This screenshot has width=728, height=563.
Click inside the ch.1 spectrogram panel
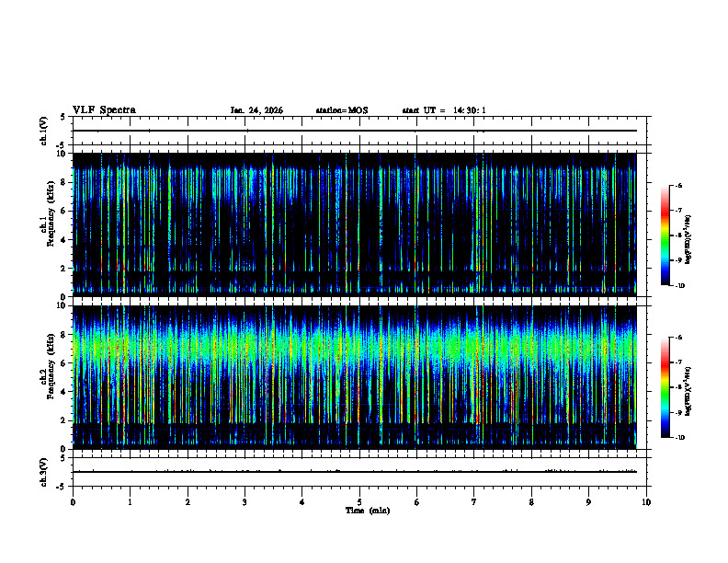pyautogui.click(x=355, y=224)
